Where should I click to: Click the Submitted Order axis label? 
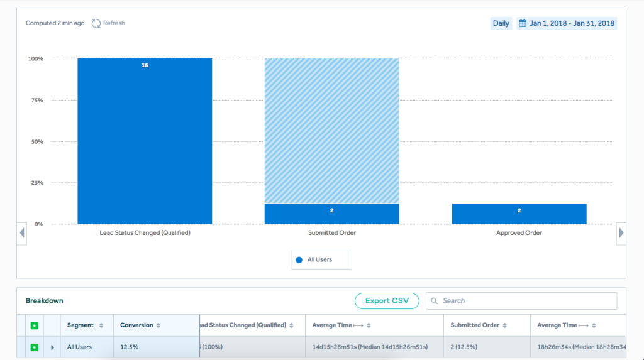[332, 232]
